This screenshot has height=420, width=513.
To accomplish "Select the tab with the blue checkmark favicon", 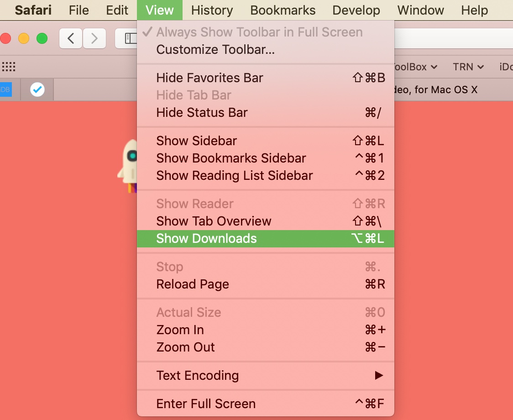I will click(37, 89).
